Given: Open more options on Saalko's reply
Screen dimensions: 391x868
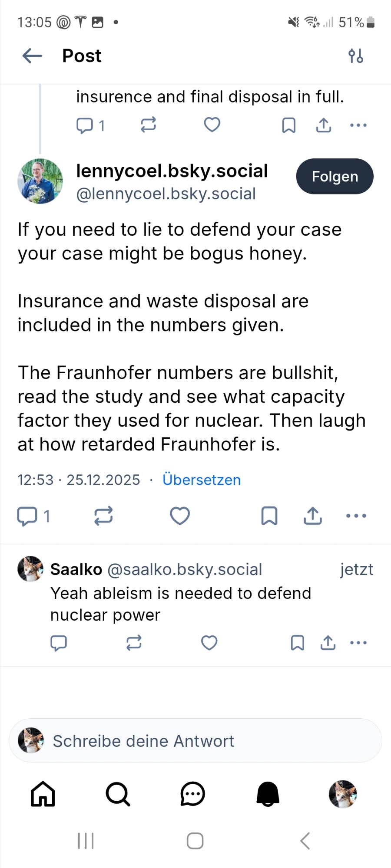Looking at the screenshot, I should click(358, 643).
